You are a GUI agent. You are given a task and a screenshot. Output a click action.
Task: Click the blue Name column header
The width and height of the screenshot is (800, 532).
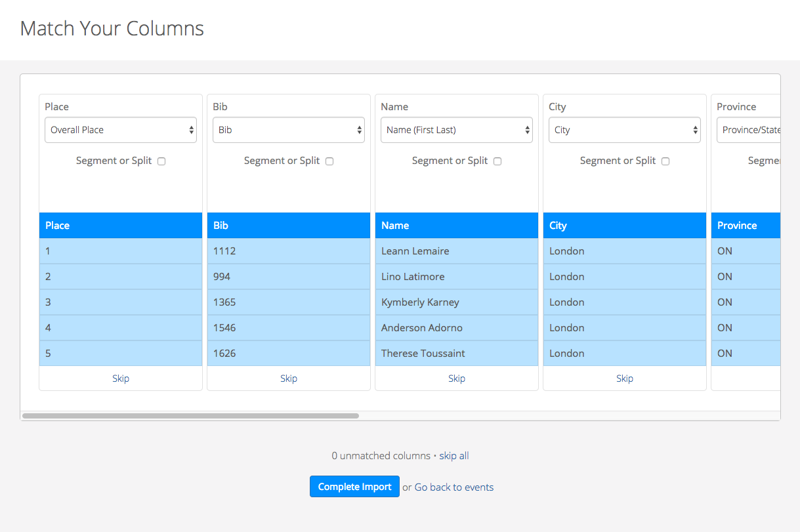tap(457, 226)
